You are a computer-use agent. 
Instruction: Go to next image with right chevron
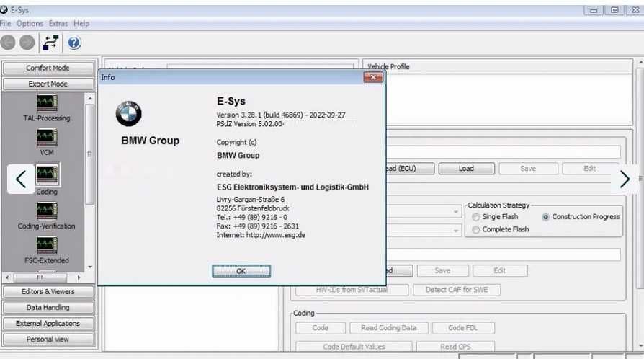625,179
